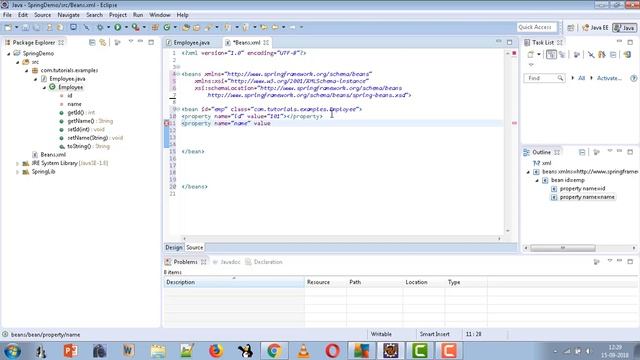Viewport: 640px width, 360px height.
Task: Click the Open Perspective icon
Action: 571,28
